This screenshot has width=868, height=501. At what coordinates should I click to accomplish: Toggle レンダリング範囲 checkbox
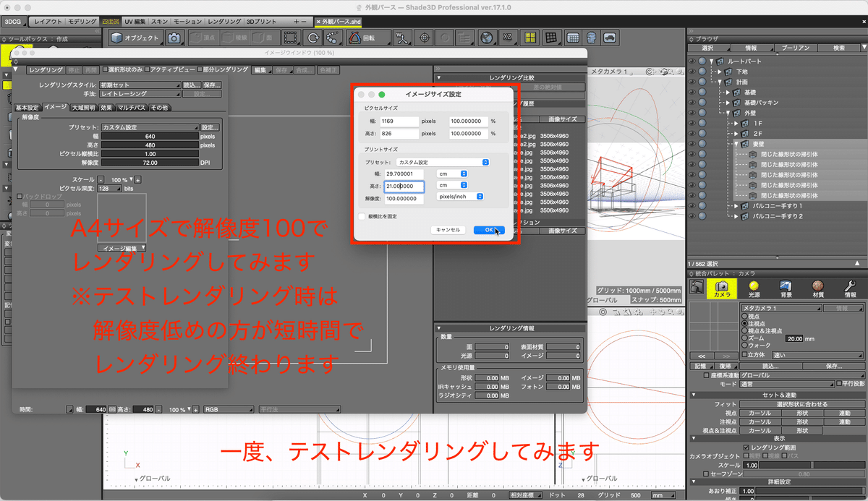[x=745, y=448]
